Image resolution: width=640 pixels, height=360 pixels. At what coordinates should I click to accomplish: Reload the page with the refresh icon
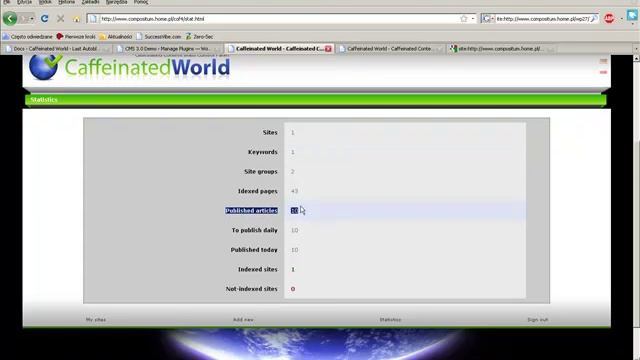point(44,18)
